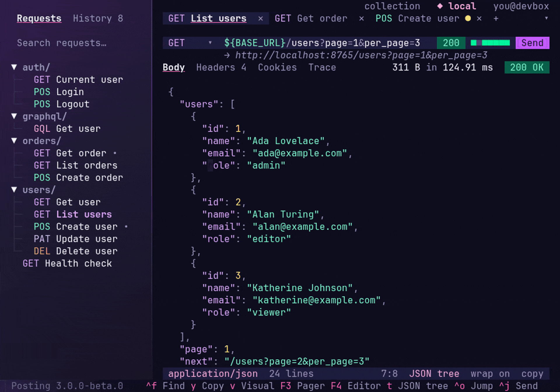Viewport: 560px width, 392px height.
Task: Close the Create user tab
Action: click(x=479, y=19)
